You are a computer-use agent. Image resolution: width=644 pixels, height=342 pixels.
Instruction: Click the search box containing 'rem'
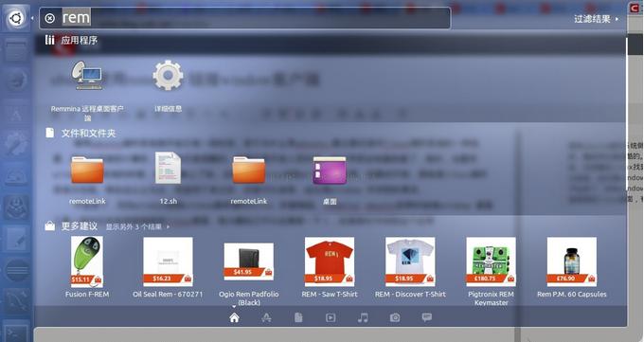click(x=244, y=18)
